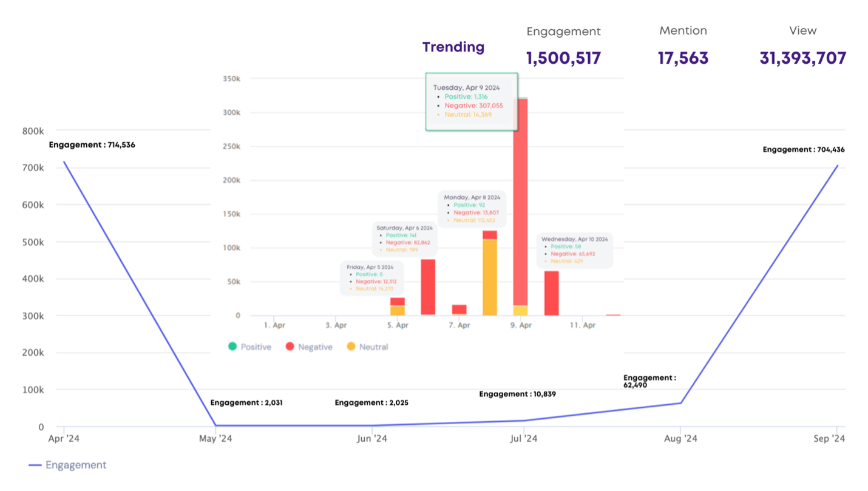Screen dimensions: 868x491
Task: Click the Engagement total 1,500,517
Action: [x=563, y=58]
